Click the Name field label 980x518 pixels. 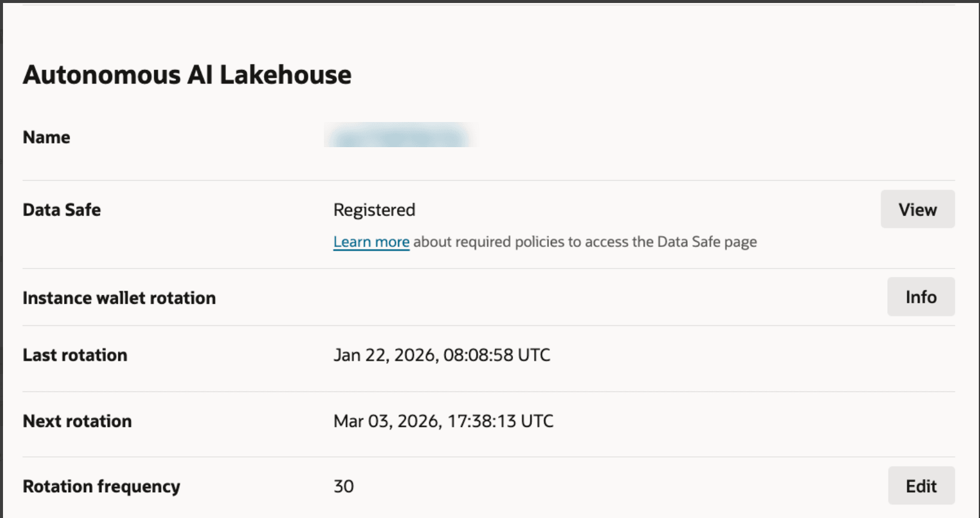pos(46,137)
